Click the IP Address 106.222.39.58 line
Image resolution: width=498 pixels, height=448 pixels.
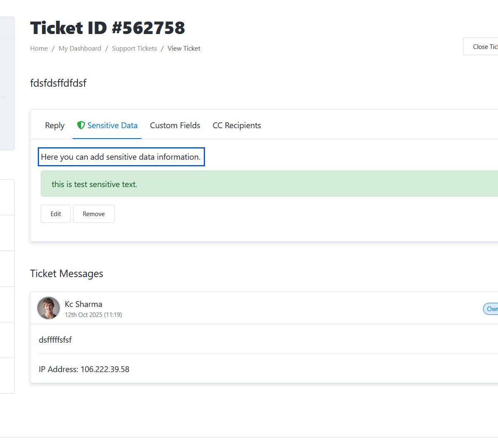click(x=84, y=369)
